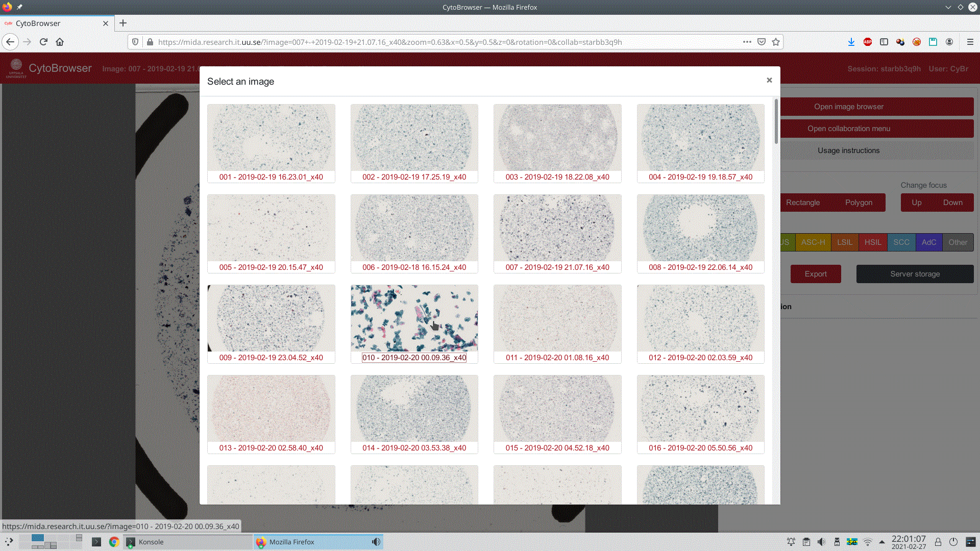
Task: Open system tray volume control
Action: point(821,542)
